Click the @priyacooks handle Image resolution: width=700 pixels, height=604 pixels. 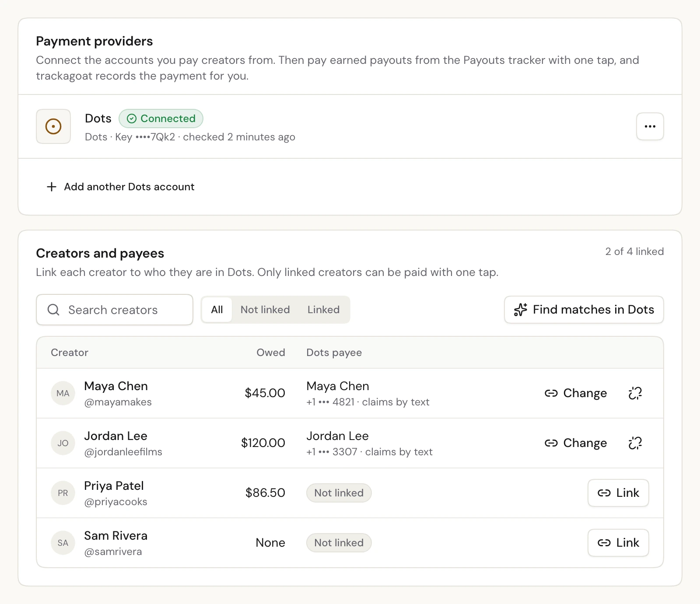(115, 502)
